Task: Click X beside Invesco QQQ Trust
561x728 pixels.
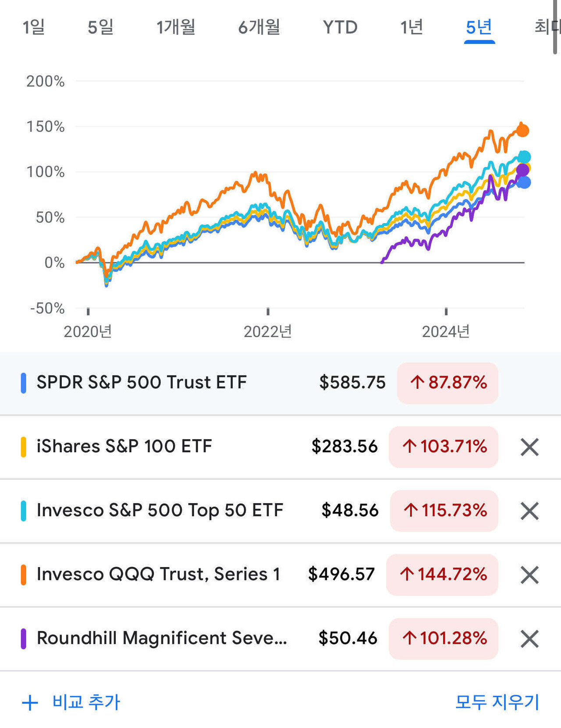Action: (529, 575)
